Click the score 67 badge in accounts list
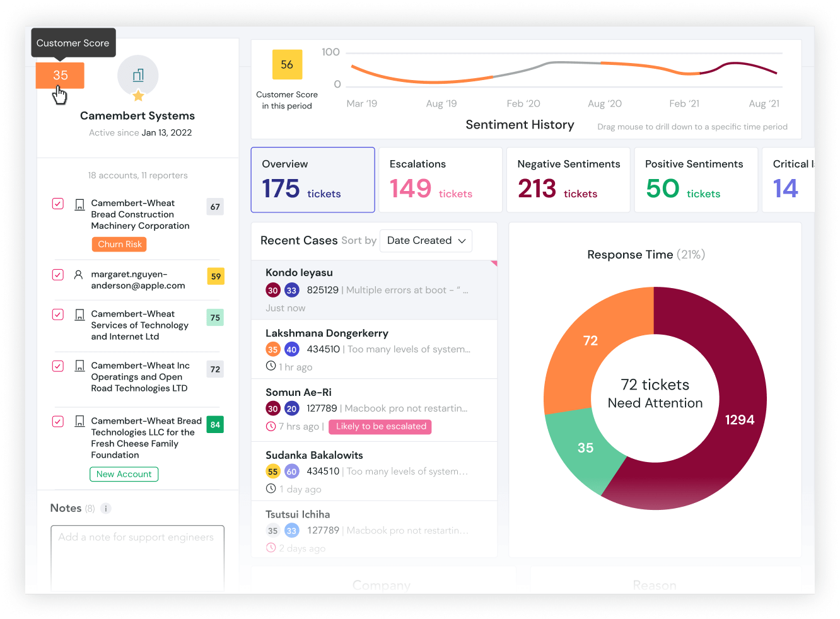Screen dimensions: 840x619 215,207
